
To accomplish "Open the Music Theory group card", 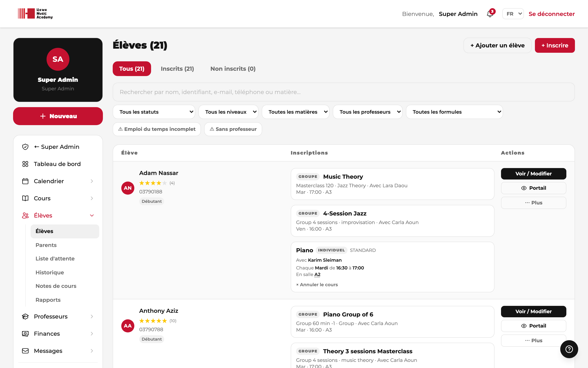I will (x=392, y=184).
